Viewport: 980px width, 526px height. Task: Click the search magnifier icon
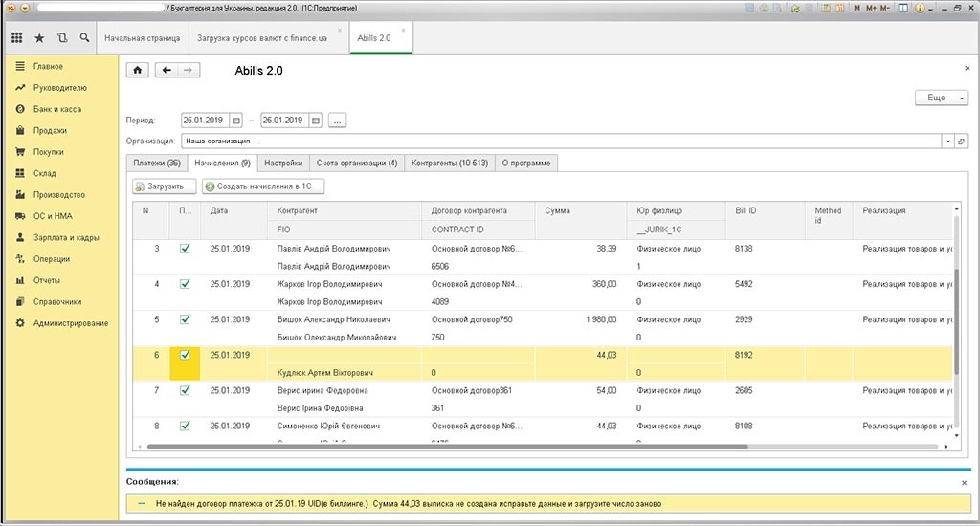[85, 38]
